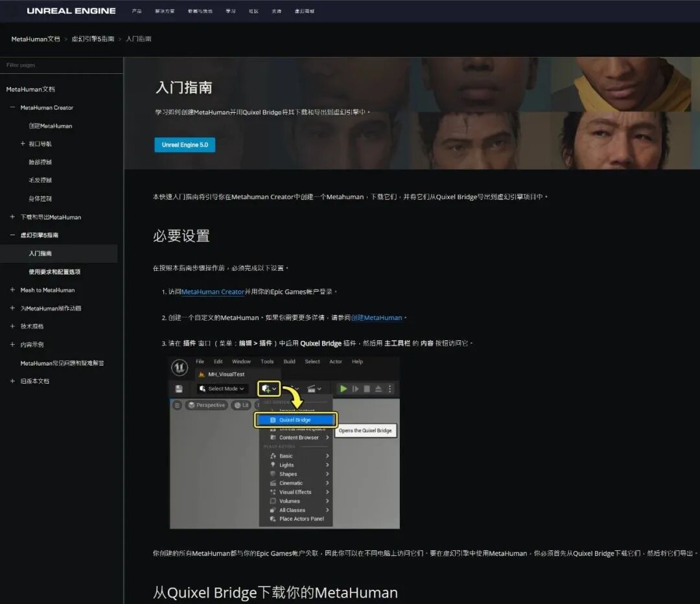The height and width of the screenshot is (604, 700).
Task: Open the 虚幻商城 top navigation item
Action: point(305,11)
